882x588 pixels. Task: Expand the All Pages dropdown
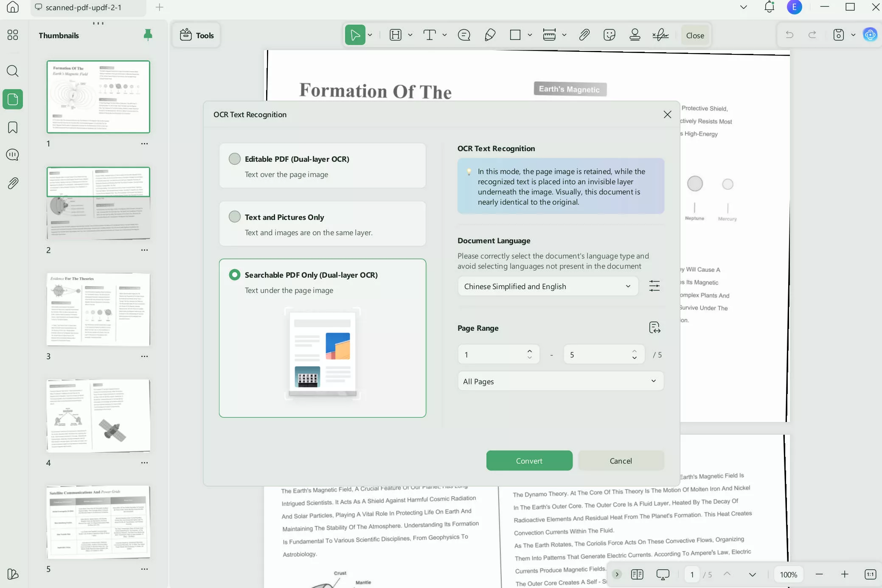tap(561, 381)
